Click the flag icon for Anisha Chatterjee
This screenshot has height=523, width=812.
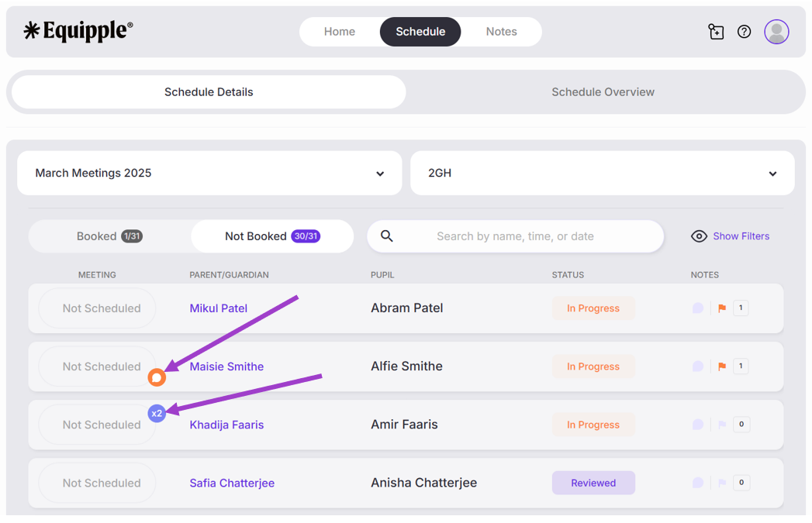pyautogui.click(x=722, y=483)
